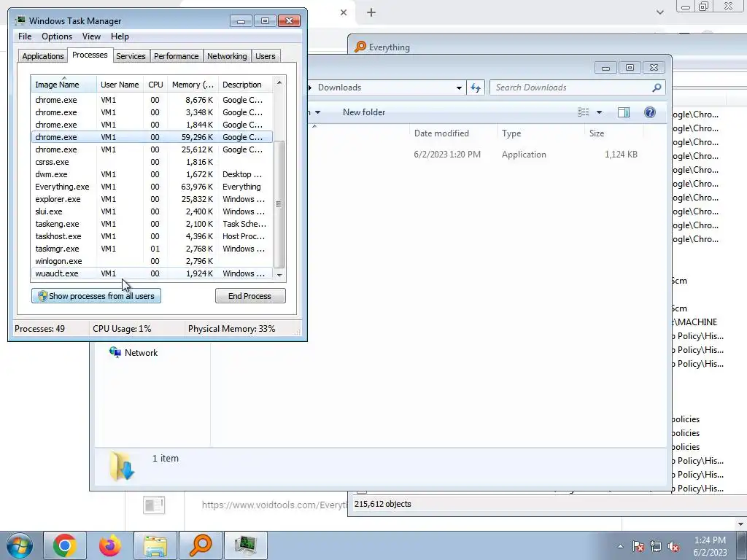Image resolution: width=747 pixels, height=560 pixels.
Task: Click Show desktop button on taskbar
Action: pos(742,545)
